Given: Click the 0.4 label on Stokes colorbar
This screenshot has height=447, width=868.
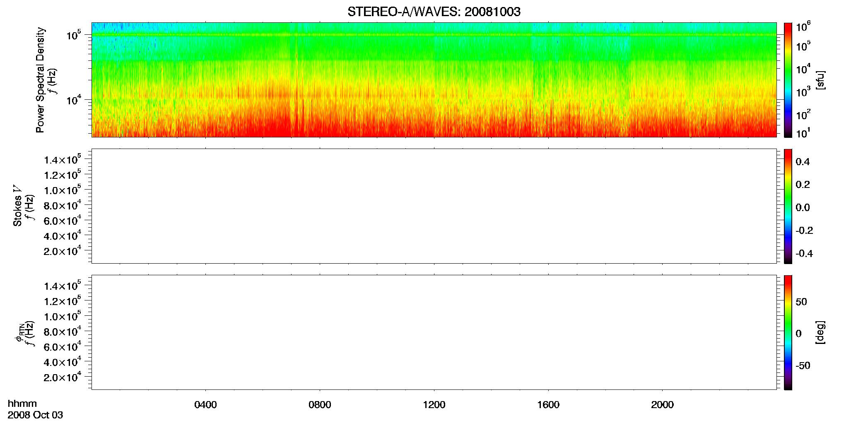Looking at the screenshot, I should point(803,162).
